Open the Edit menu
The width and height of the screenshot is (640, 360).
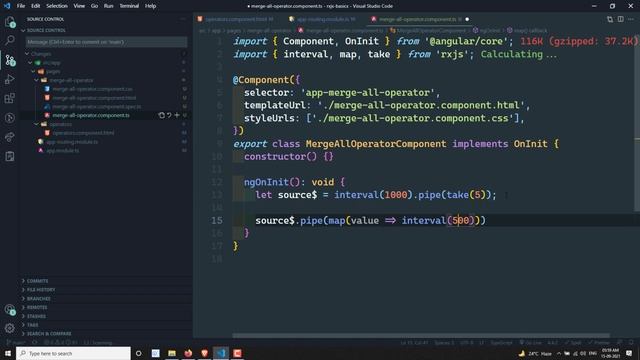[36, 6]
